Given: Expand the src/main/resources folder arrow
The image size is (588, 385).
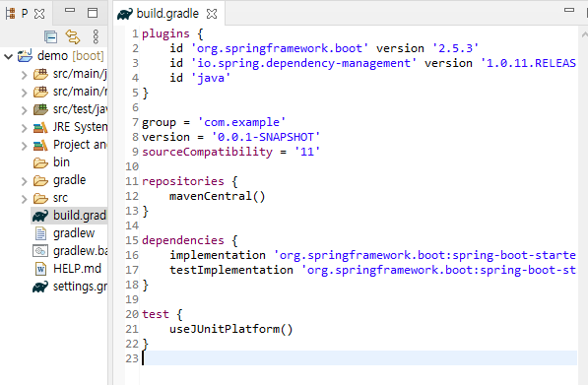Looking at the screenshot, I should point(25,93).
